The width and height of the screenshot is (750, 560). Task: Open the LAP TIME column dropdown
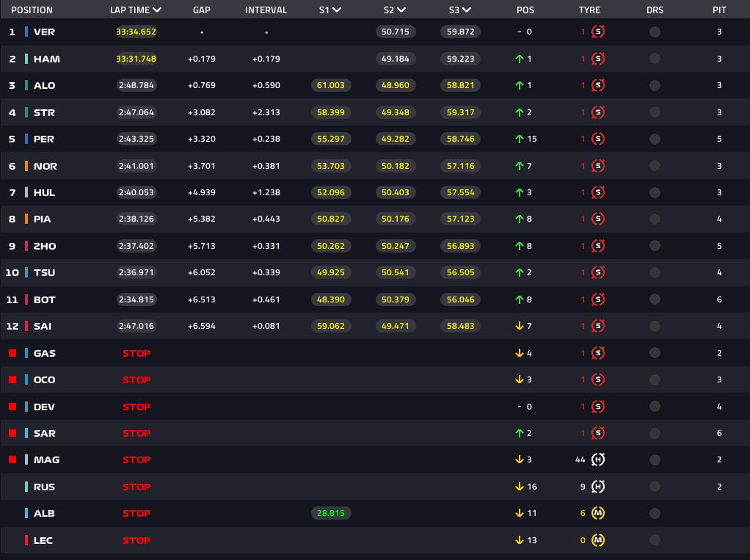[x=157, y=10]
